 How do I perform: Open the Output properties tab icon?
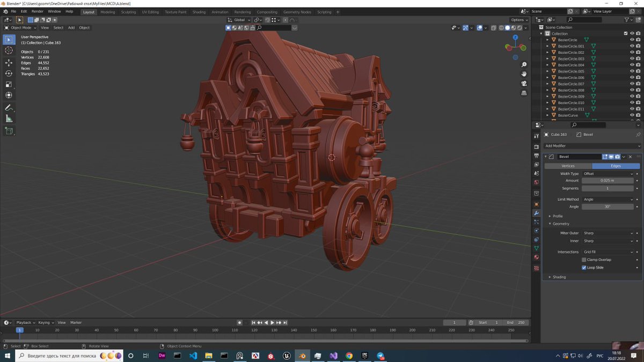click(x=536, y=156)
